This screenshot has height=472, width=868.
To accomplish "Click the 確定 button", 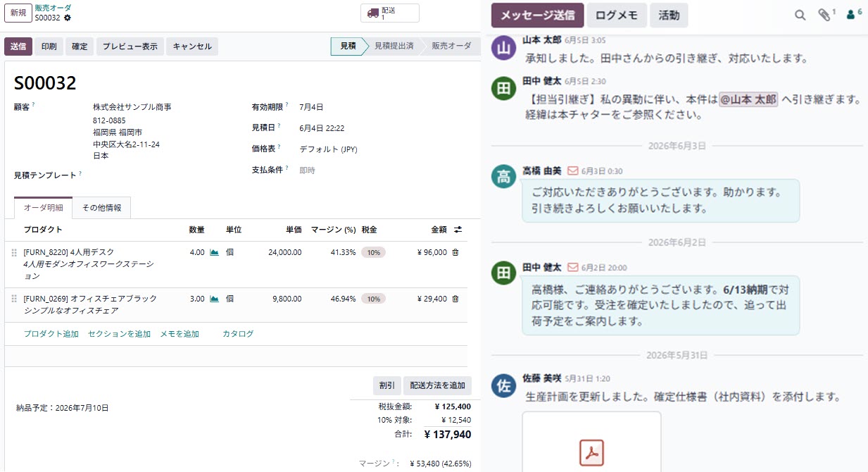I will click(x=80, y=46).
